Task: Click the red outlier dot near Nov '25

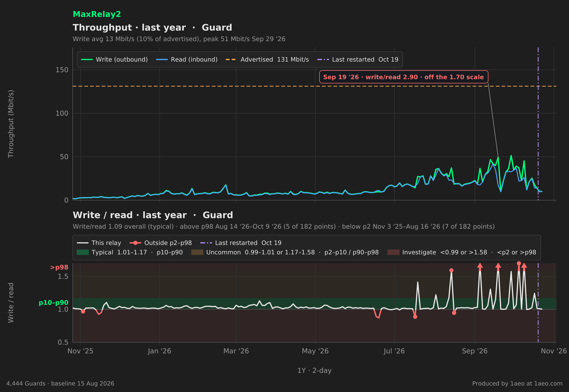Action: pyautogui.click(x=83, y=311)
